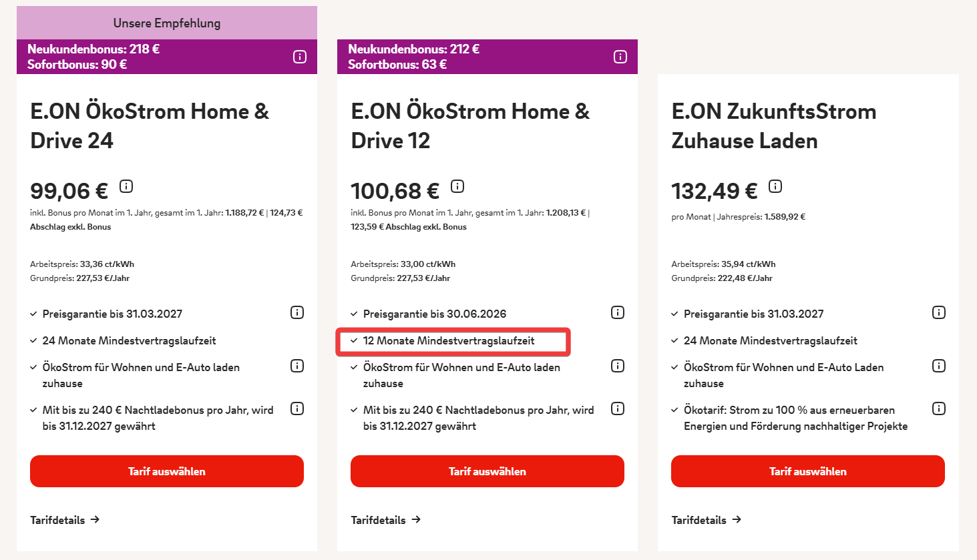Select tariff E.ON ZukunftsStrom Zuhause Laden
The width and height of the screenshot is (977, 560).
click(808, 471)
